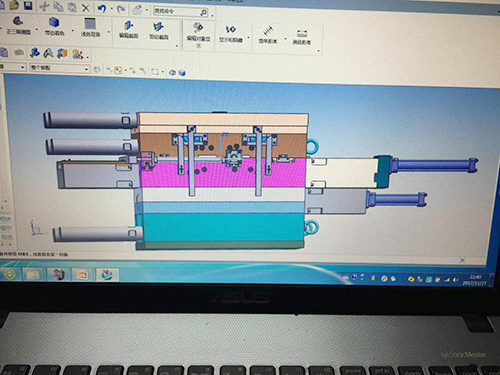
Task: Click the Measure Distance (测量距离) tool
Action: [302, 37]
